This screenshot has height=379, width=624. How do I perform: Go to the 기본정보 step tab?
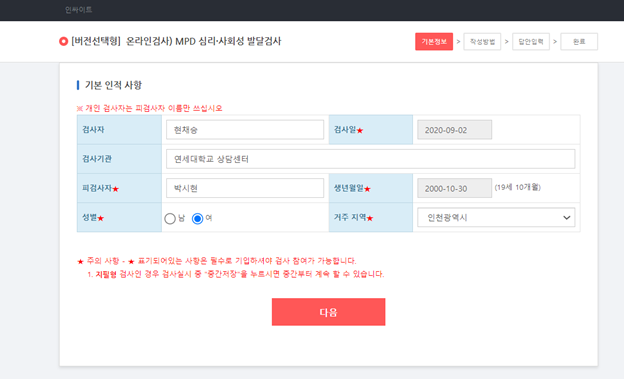tap(434, 41)
